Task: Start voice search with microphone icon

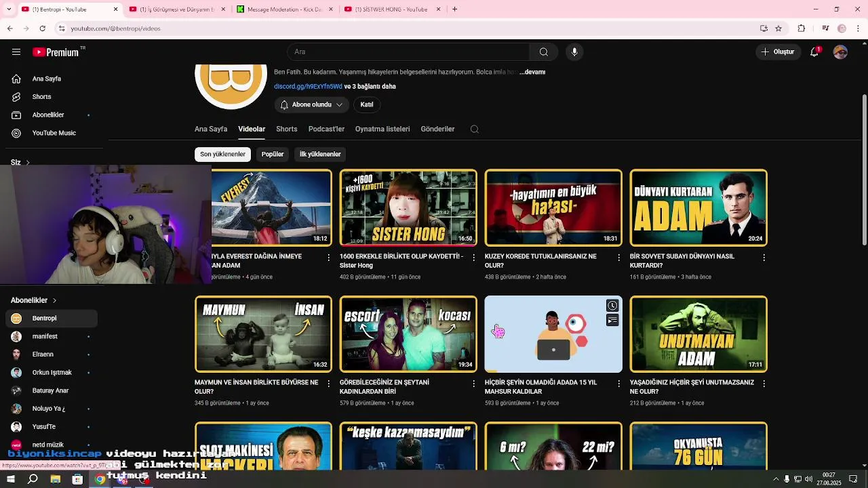Action: (574, 52)
